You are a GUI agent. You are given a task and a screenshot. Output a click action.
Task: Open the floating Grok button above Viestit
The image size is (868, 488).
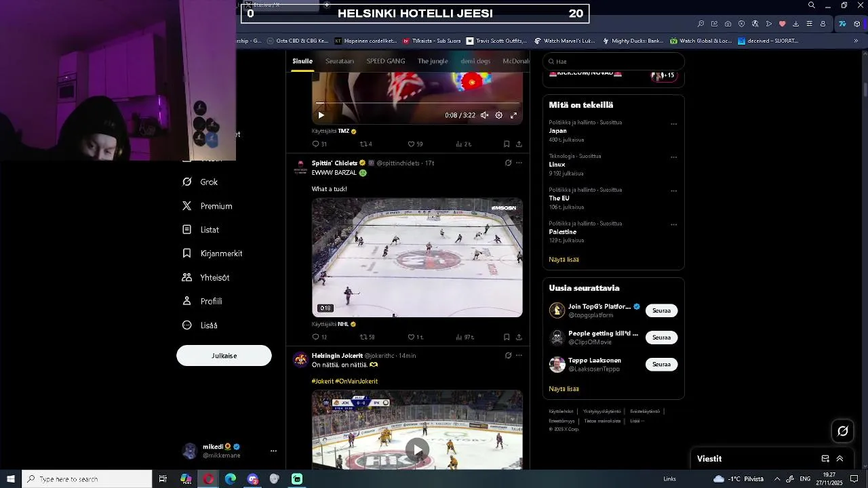pos(843,431)
